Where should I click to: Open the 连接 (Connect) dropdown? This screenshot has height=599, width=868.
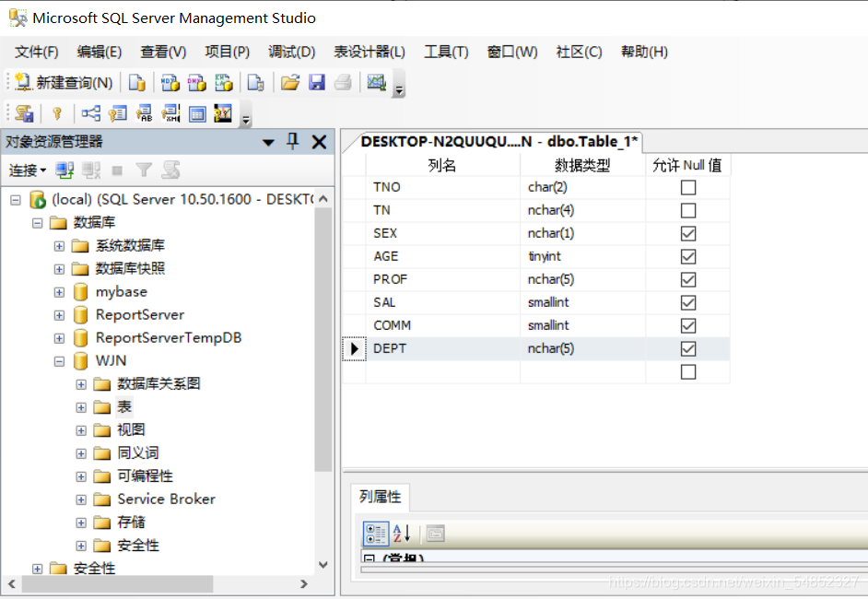pos(27,170)
